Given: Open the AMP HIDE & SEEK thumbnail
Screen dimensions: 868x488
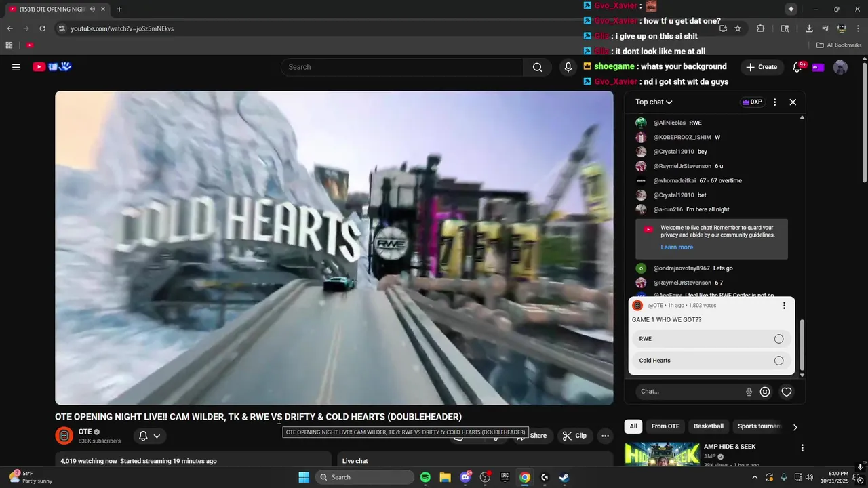Looking at the screenshot, I should (662, 455).
